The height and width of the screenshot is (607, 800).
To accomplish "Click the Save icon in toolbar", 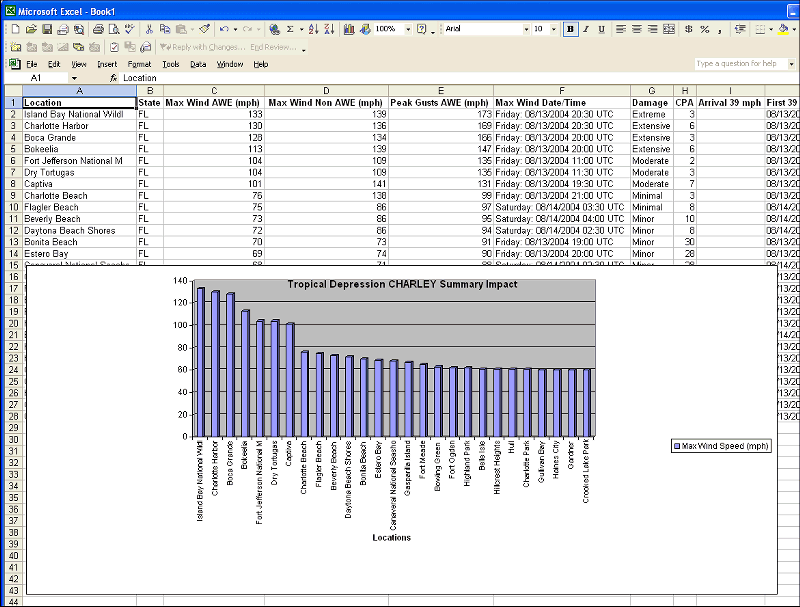I will pos(47,30).
